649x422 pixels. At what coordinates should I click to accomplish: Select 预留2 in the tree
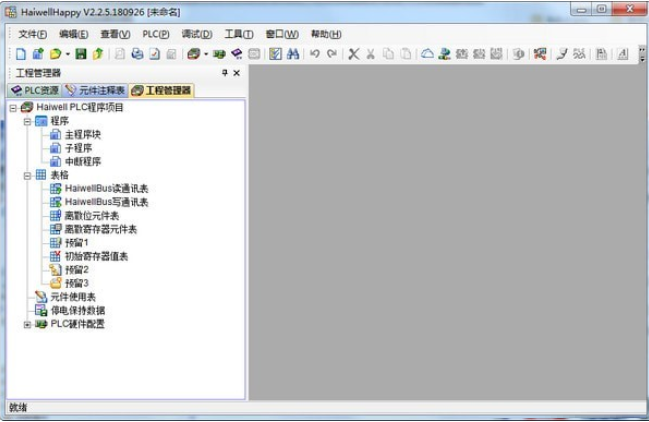[x=77, y=270]
